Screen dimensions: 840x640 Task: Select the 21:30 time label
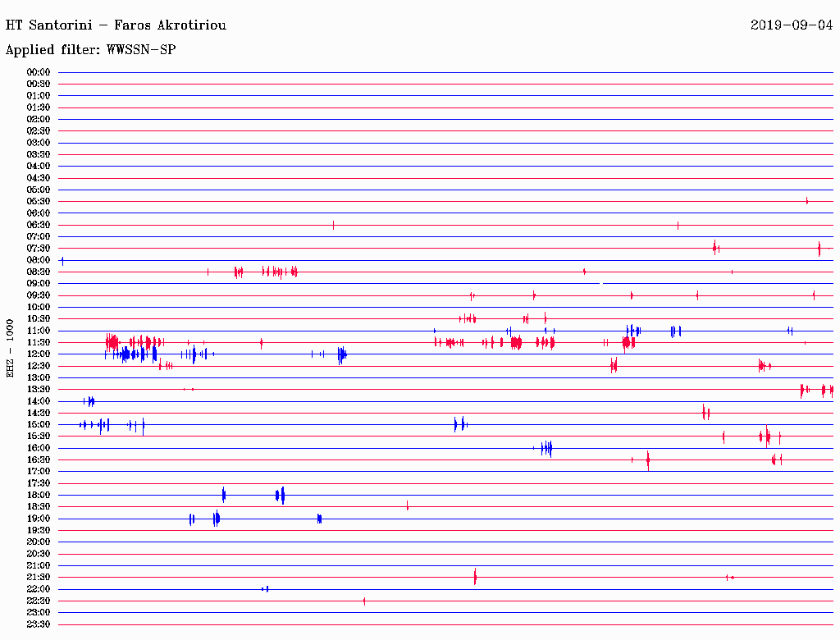click(x=39, y=578)
